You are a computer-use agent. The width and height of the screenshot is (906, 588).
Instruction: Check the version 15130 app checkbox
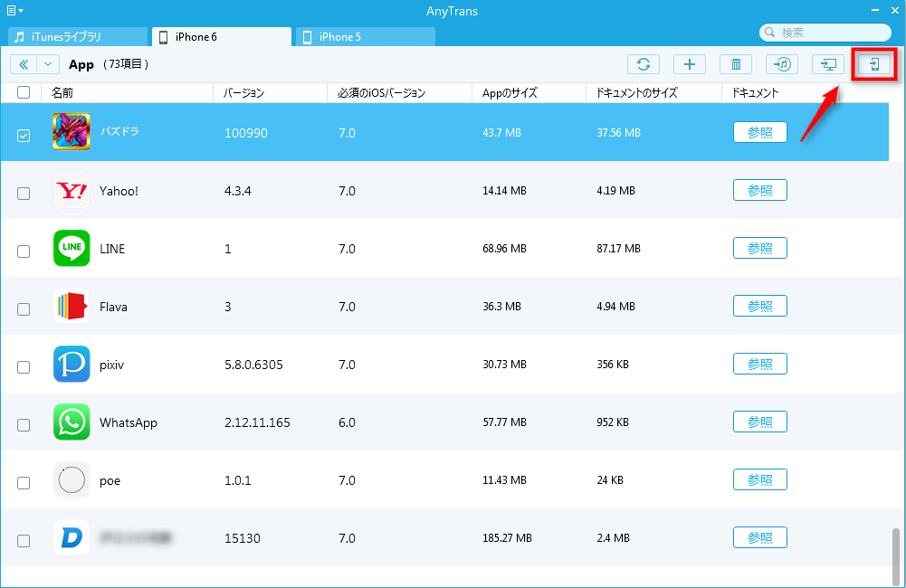[24, 541]
